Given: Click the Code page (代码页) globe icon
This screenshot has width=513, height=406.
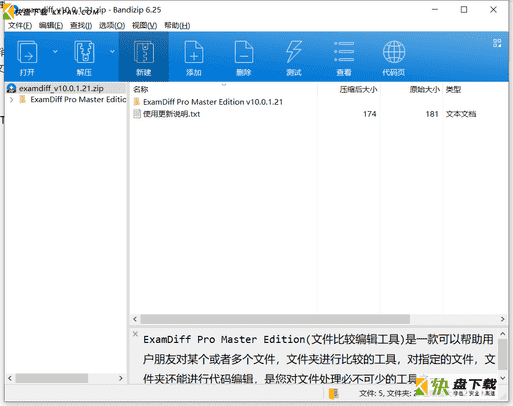Looking at the screenshot, I should point(394,52).
